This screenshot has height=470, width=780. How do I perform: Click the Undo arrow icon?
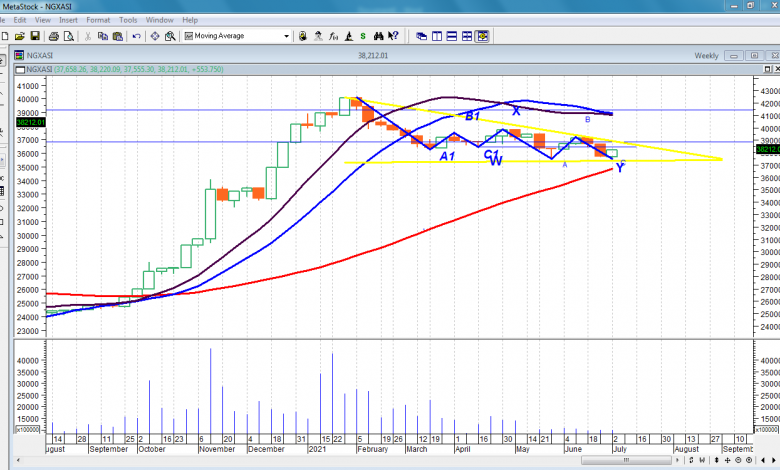click(135, 36)
